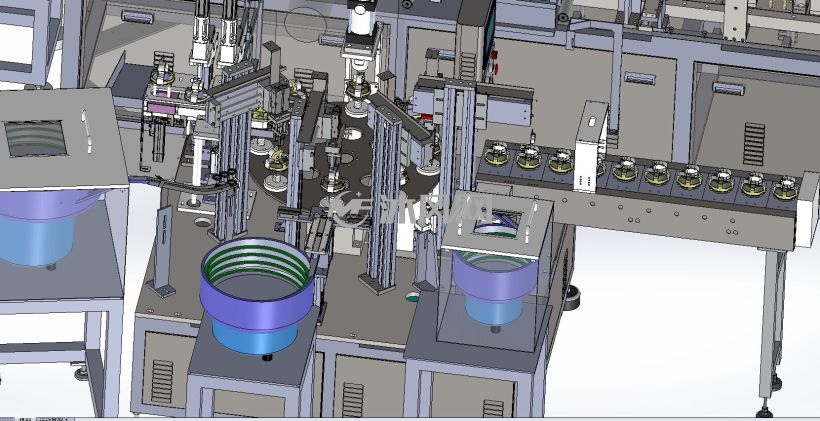Select the bowl feeder inside the transparent enclosure
Viewport: 820px width, 421px height.
pyautogui.click(x=495, y=286)
